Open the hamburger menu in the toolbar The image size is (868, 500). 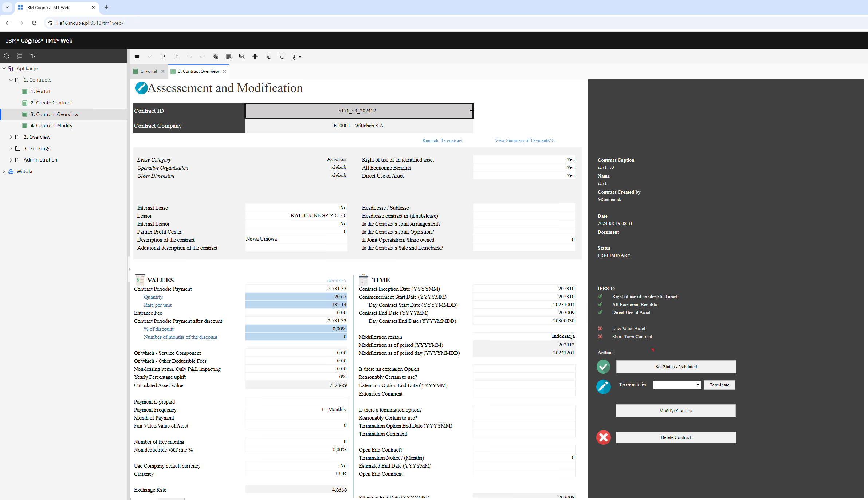(137, 57)
